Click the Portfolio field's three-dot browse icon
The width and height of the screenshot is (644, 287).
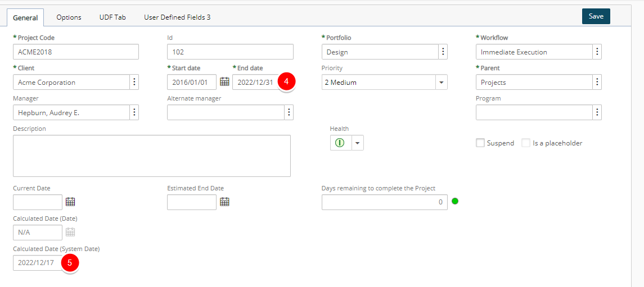(x=443, y=52)
